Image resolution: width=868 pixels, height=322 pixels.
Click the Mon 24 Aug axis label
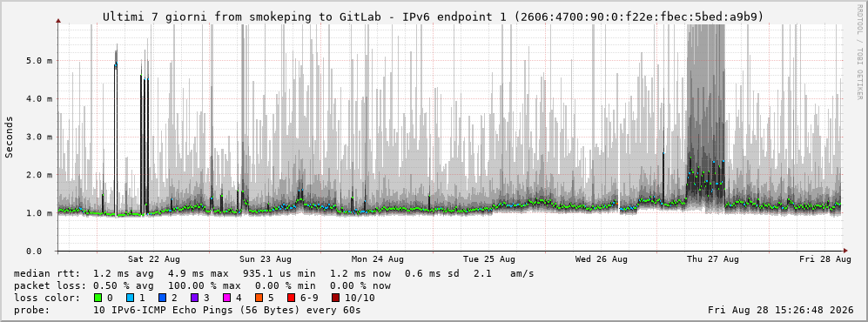click(377, 259)
